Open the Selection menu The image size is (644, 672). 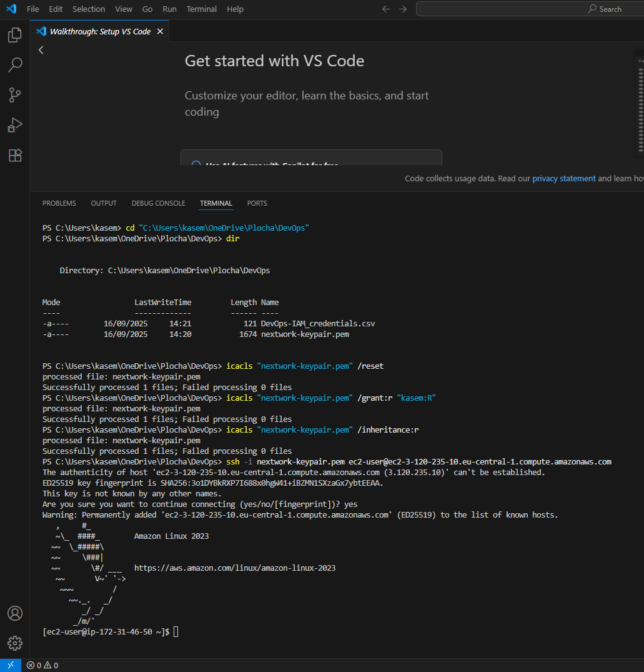(89, 9)
